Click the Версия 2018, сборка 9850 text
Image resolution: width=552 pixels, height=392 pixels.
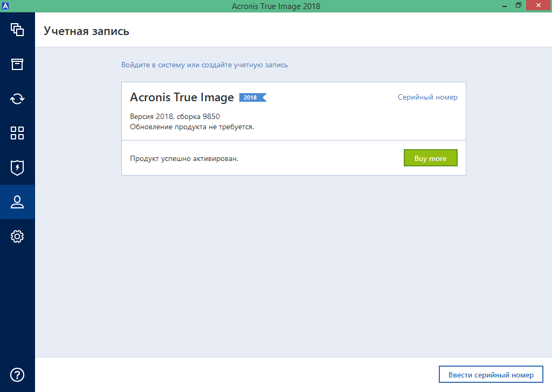click(175, 117)
